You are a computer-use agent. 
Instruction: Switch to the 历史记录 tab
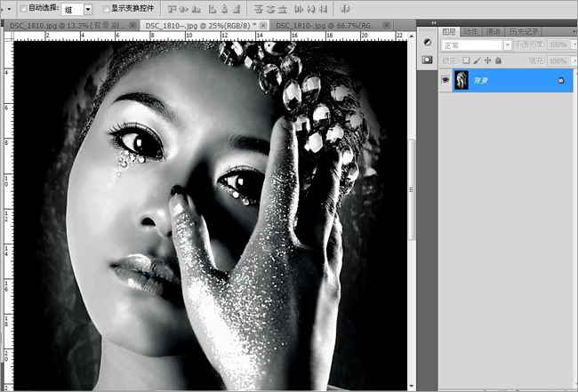click(524, 32)
